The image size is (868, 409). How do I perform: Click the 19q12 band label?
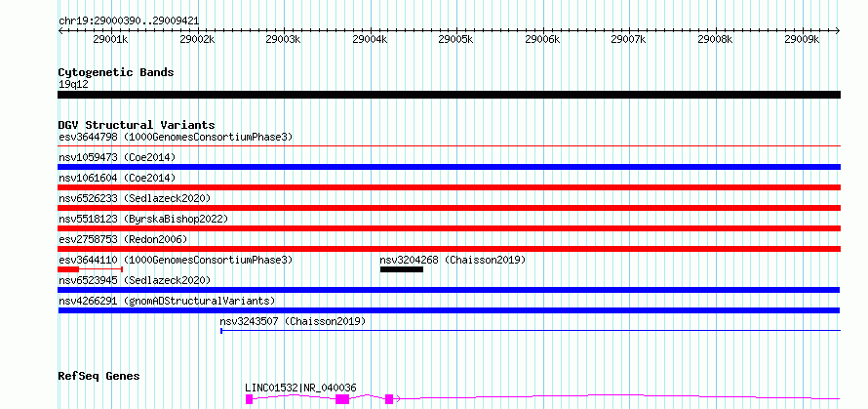pyautogui.click(x=73, y=85)
